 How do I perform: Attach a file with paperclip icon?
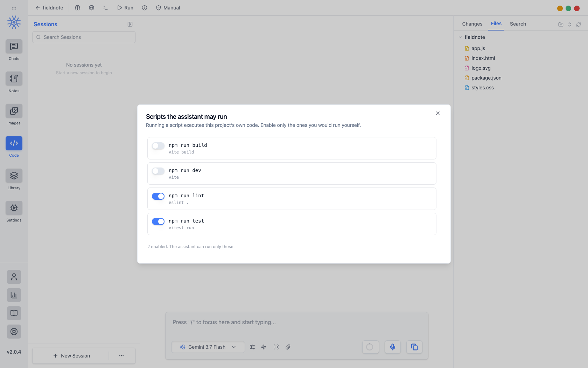click(x=288, y=347)
